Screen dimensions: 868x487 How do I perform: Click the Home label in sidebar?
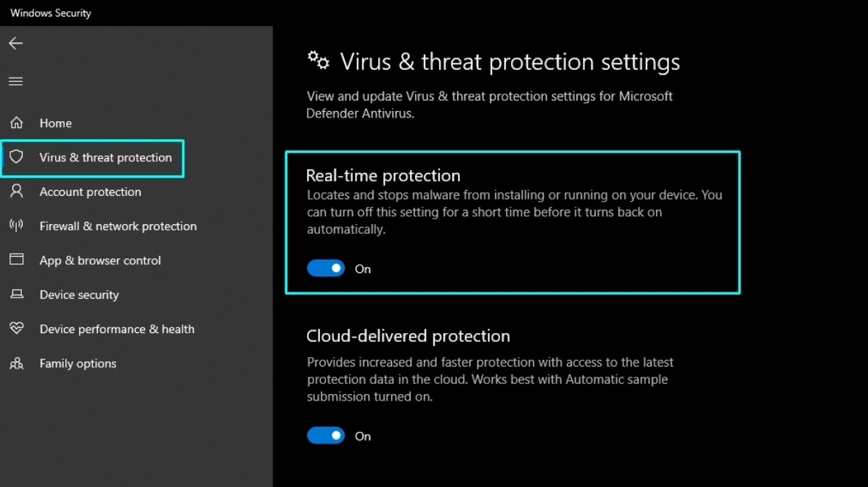pyautogui.click(x=55, y=123)
